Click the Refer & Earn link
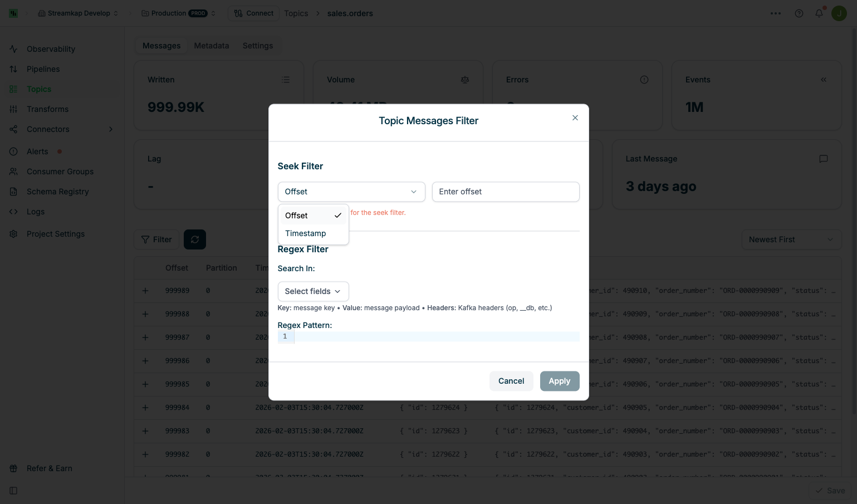Screen dimensions: 857x504 (x=50, y=468)
